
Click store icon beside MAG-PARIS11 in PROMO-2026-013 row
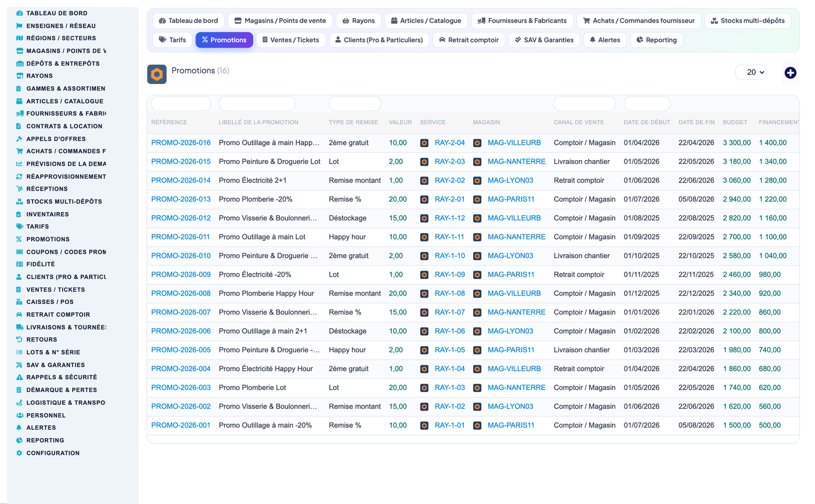click(x=477, y=200)
